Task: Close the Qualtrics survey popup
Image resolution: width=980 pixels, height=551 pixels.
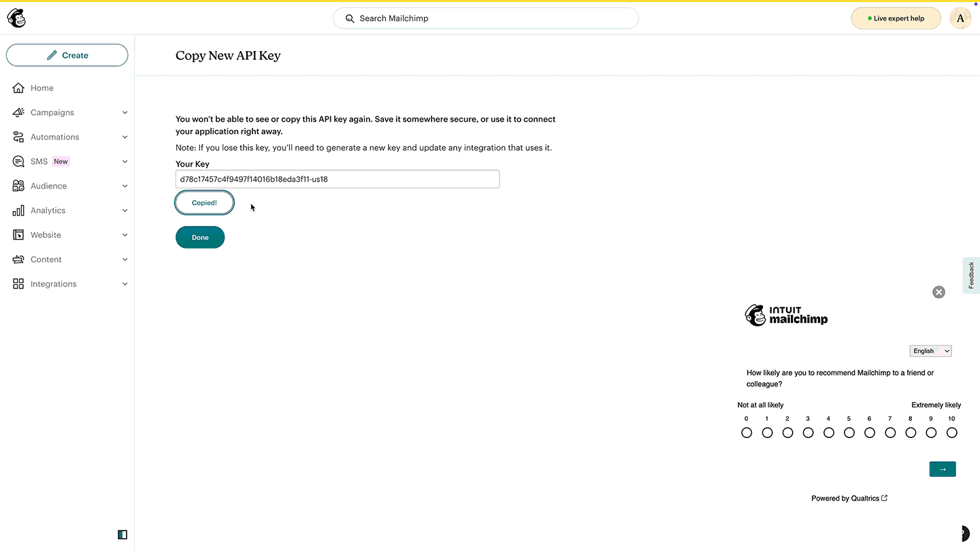Action: pyautogui.click(x=938, y=292)
